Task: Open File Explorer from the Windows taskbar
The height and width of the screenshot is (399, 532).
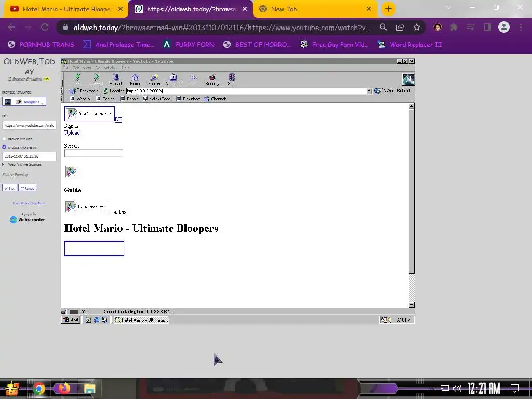Action: click(89, 389)
